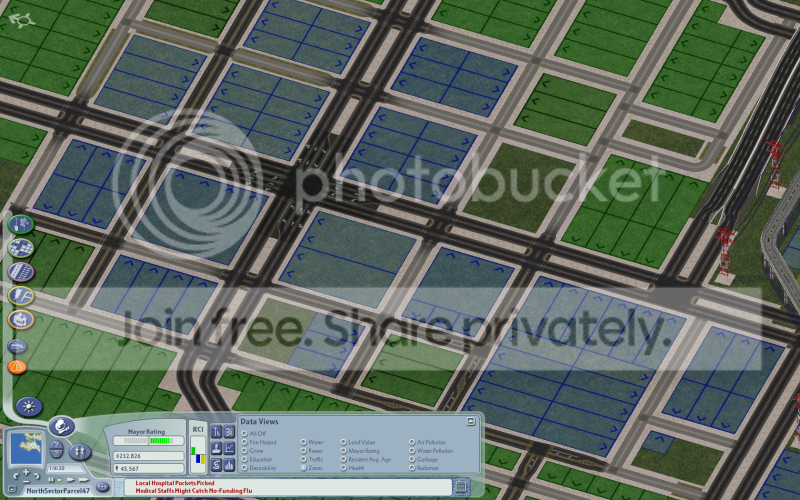This screenshot has height=500, width=800.
Task: Open the Utilities tools menu
Action: [21, 296]
